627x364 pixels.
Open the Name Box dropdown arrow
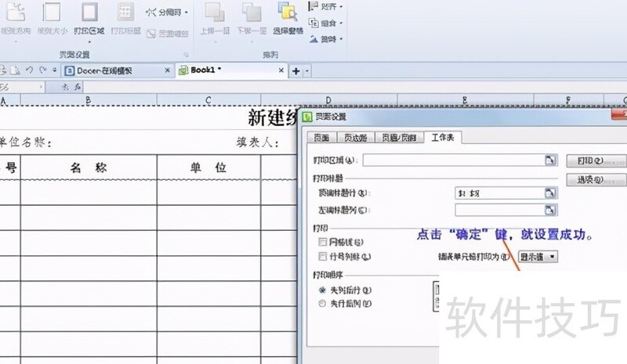click(41, 87)
